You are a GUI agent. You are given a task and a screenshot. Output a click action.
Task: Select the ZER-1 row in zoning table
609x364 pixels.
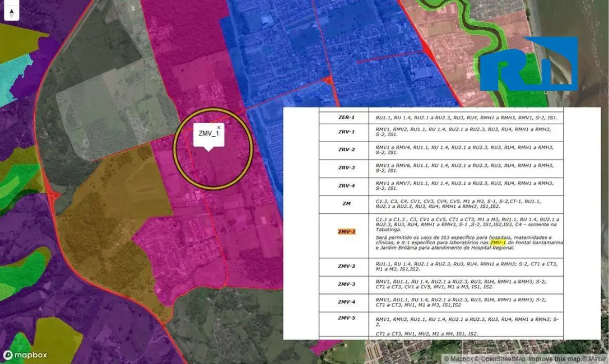(x=346, y=118)
